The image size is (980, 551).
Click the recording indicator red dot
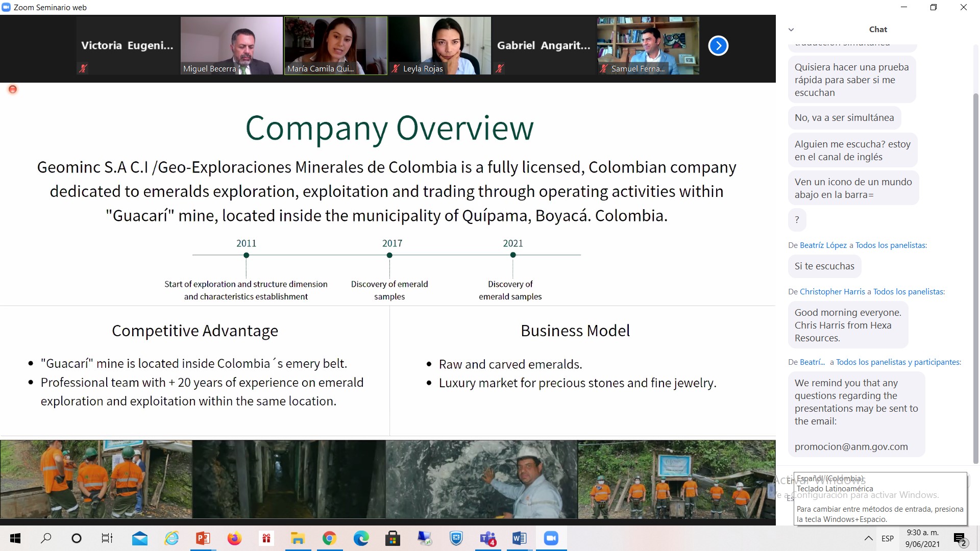click(x=13, y=89)
